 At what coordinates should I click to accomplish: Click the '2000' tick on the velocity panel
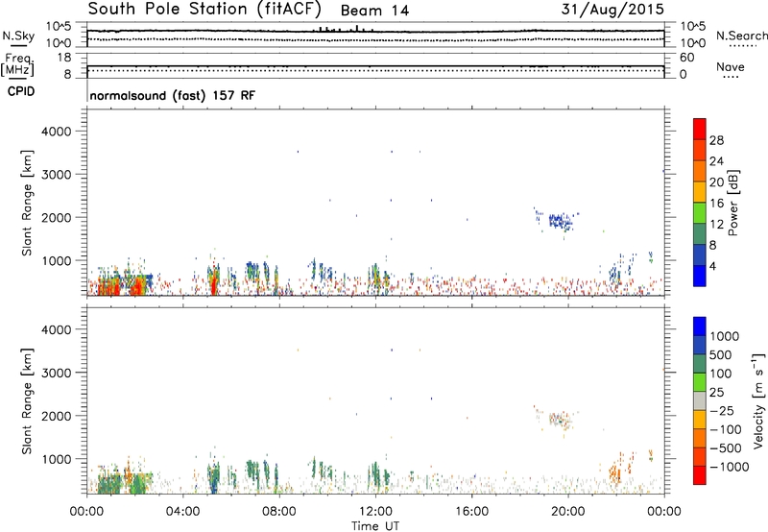[56, 416]
